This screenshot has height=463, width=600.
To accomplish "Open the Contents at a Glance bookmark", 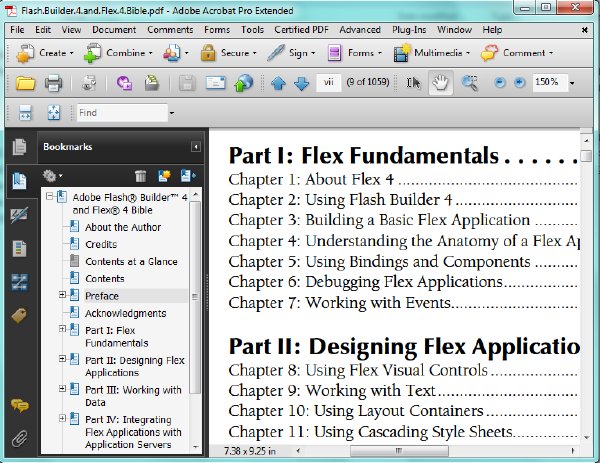I will 131,262.
